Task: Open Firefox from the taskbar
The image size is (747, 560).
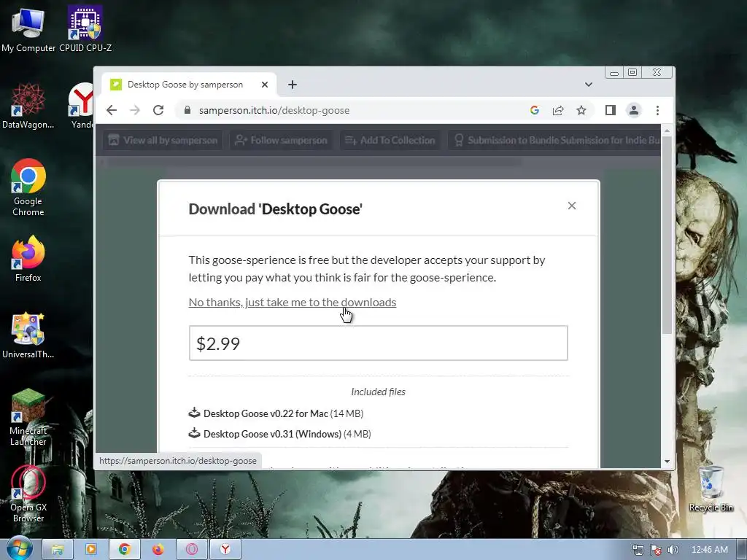Action: 158,550
